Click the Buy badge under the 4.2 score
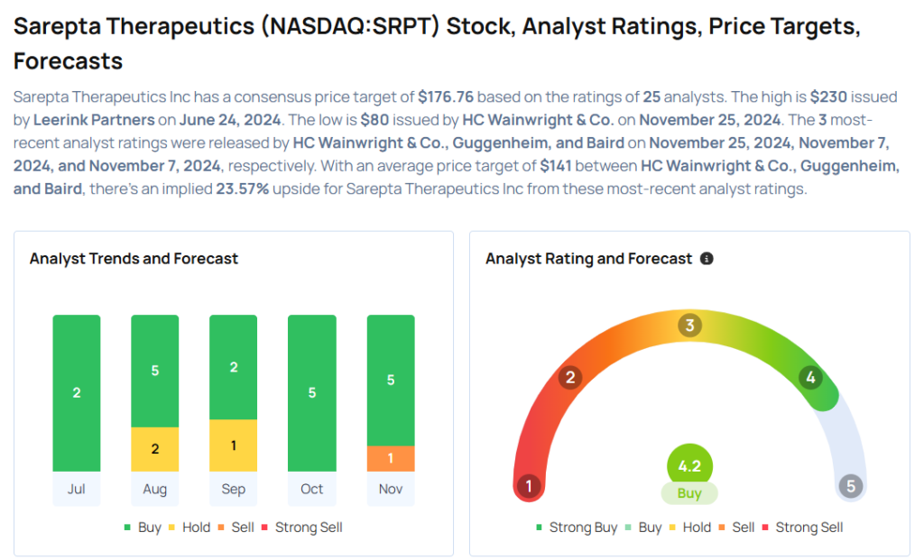924x560 pixels. 689,493
